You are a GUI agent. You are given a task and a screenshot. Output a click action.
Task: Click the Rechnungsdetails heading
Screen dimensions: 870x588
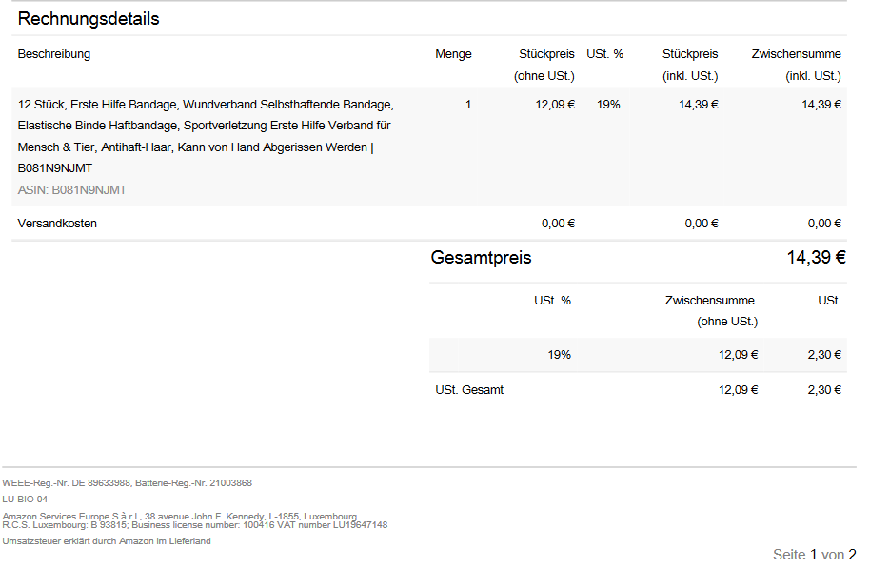point(89,19)
